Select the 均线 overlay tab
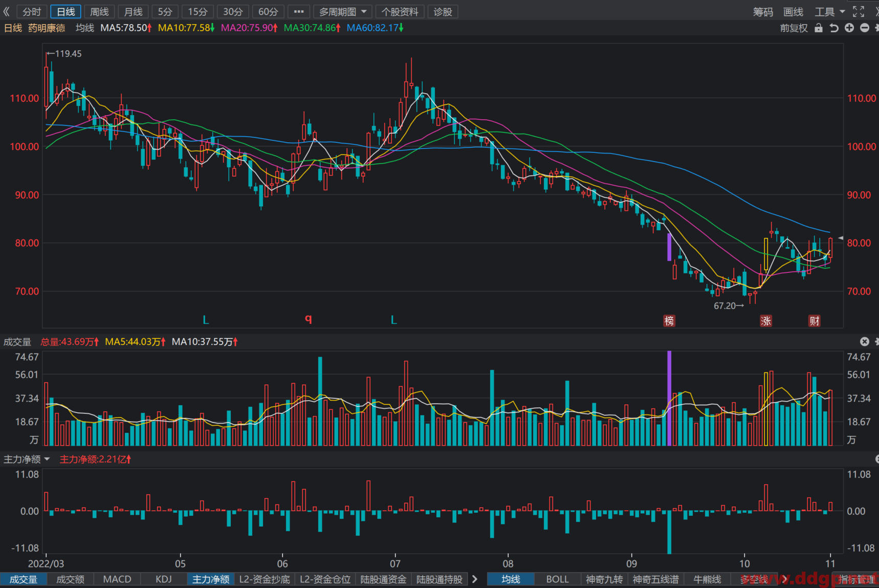 point(511,579)
